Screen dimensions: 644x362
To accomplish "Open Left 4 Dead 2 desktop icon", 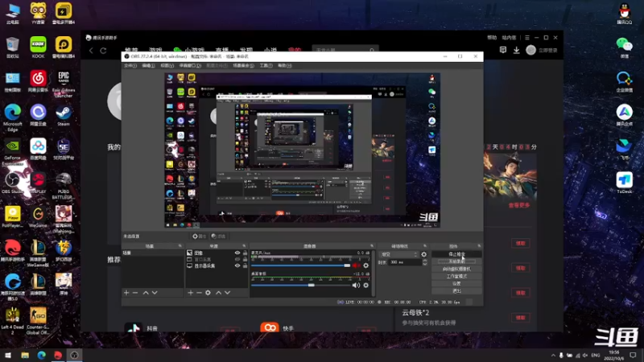I will click(x=13, y=321).
